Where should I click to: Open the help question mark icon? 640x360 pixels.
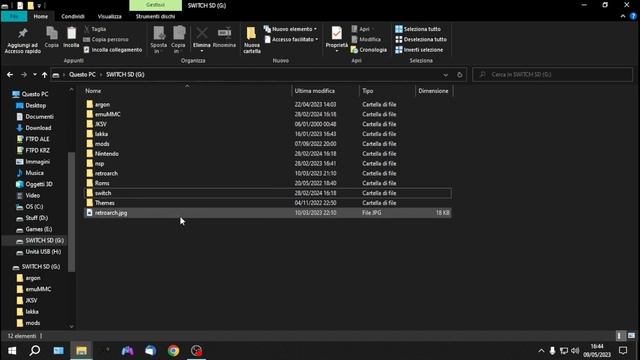pyautogui.click(x=633, y=16)
